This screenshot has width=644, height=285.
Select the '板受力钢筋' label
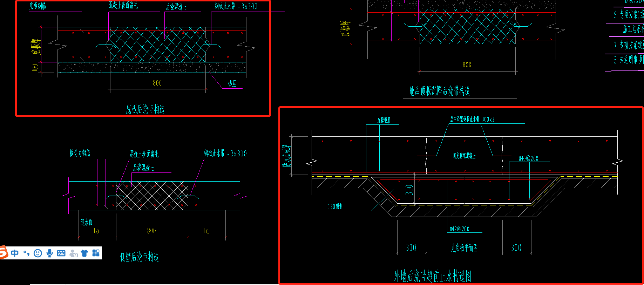click(80, 153)
